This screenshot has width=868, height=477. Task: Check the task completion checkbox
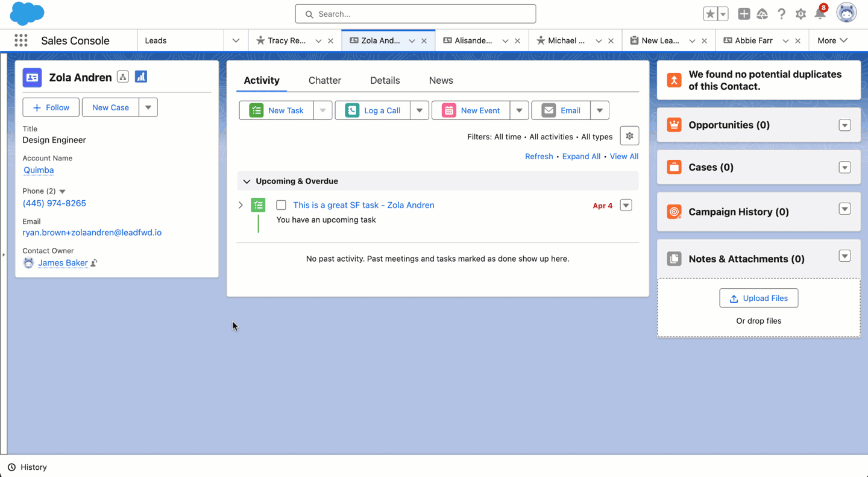[x=281, y=205]
